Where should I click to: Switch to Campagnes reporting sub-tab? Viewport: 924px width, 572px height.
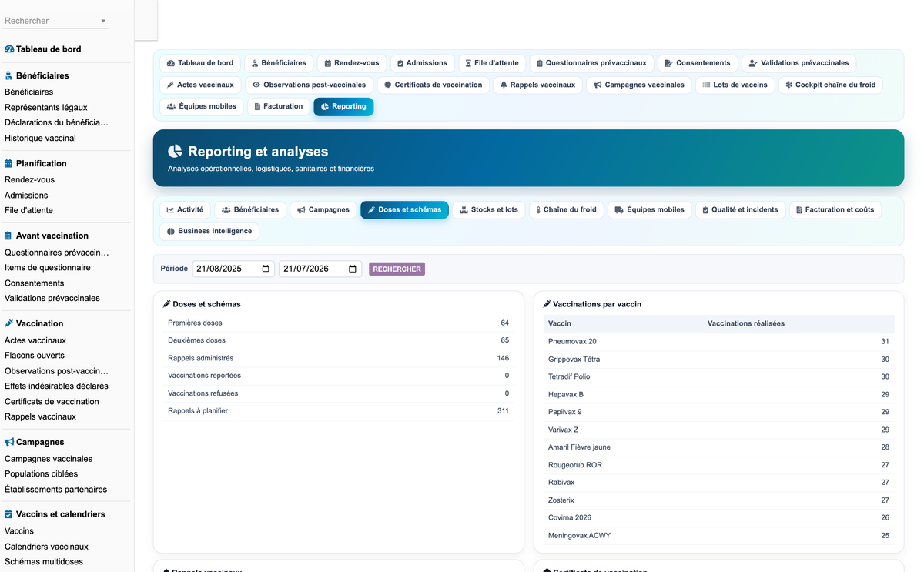click(x=323, y=209)
